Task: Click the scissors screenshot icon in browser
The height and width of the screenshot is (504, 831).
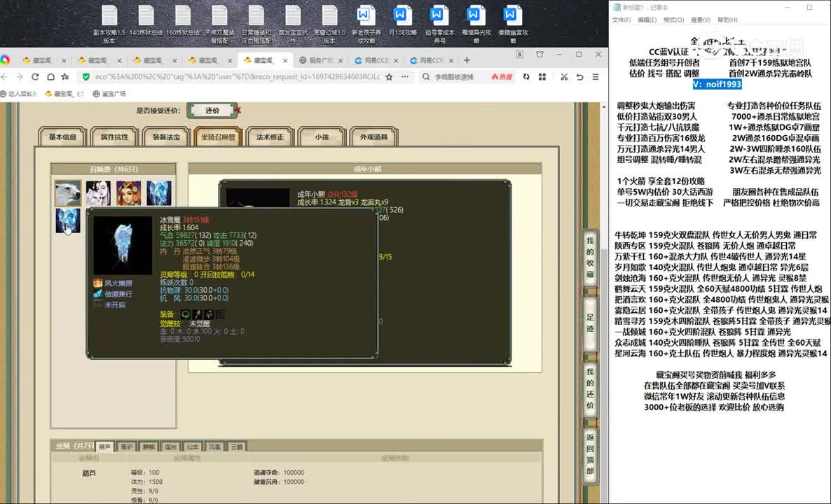Action: coord(564,77)
